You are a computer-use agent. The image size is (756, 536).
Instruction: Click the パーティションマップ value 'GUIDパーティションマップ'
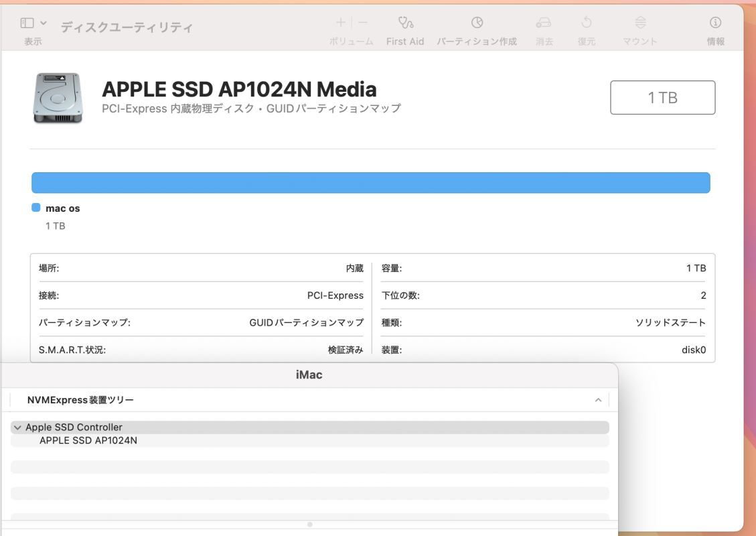306,322
